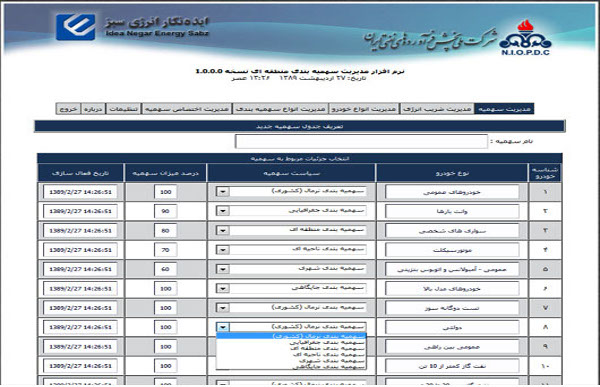This screenshot has height=387, width=600.
Task: Focus the 'نام سهمیه' quota name field
Action: click(361, 141)
